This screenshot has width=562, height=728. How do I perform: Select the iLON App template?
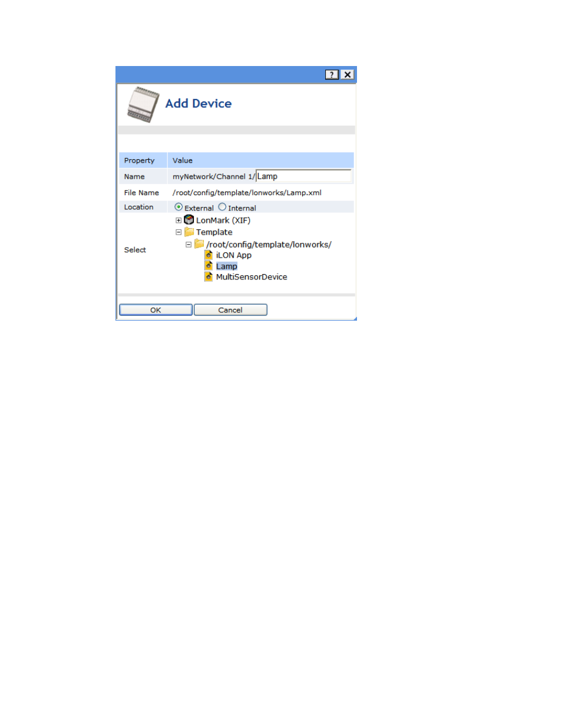coord(234,255)
